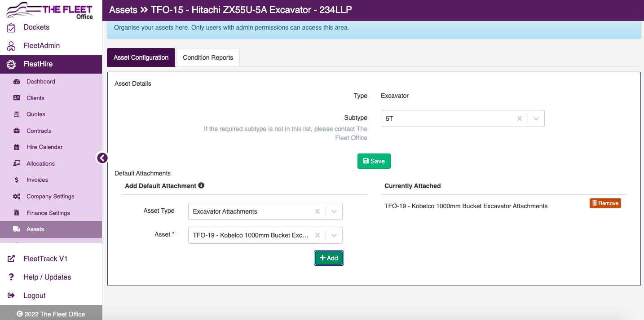Click the green Save button

coord(374,161)
